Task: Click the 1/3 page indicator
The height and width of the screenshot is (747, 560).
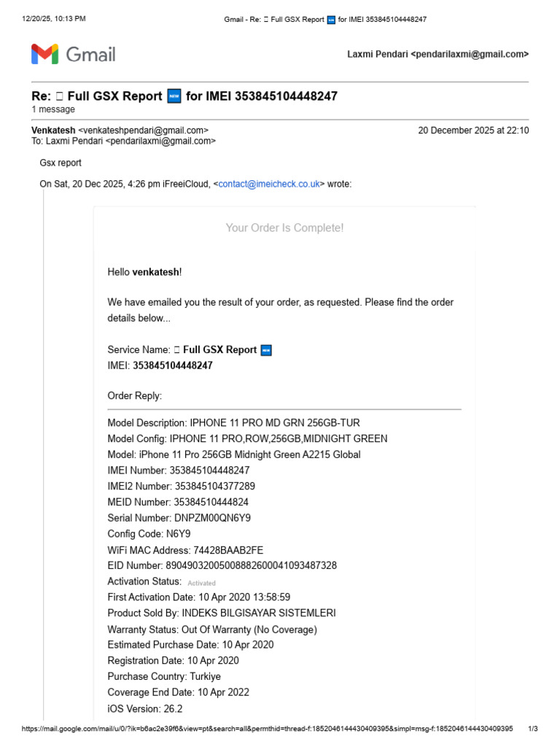Action: click(x=533, y=729)
